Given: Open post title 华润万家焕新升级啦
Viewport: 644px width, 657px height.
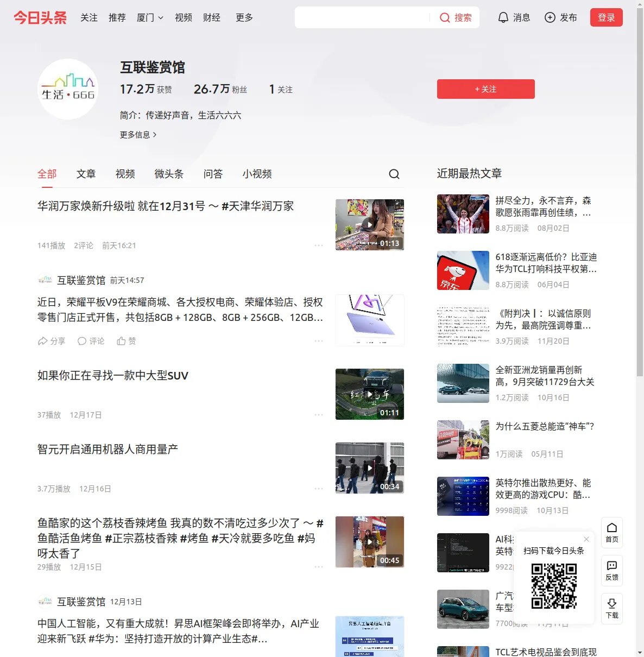Looking at the screenshot, I should [166, 206].
